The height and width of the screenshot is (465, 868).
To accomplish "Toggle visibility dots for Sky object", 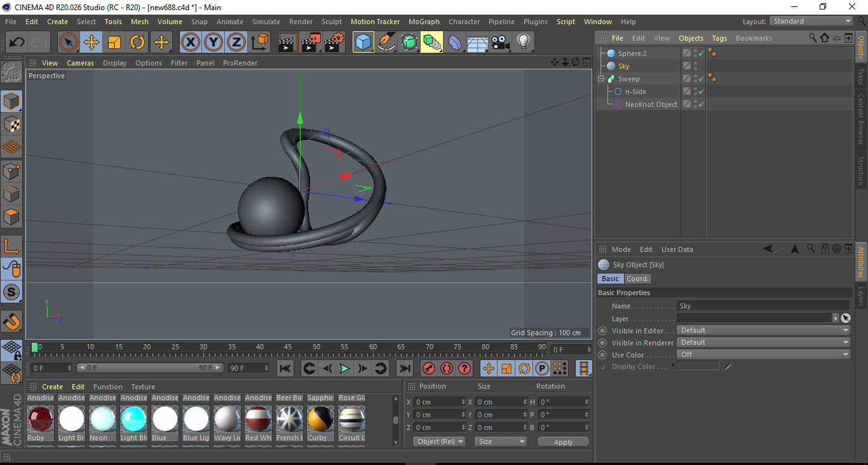I will pyautogui.click(x=696, y=66).
